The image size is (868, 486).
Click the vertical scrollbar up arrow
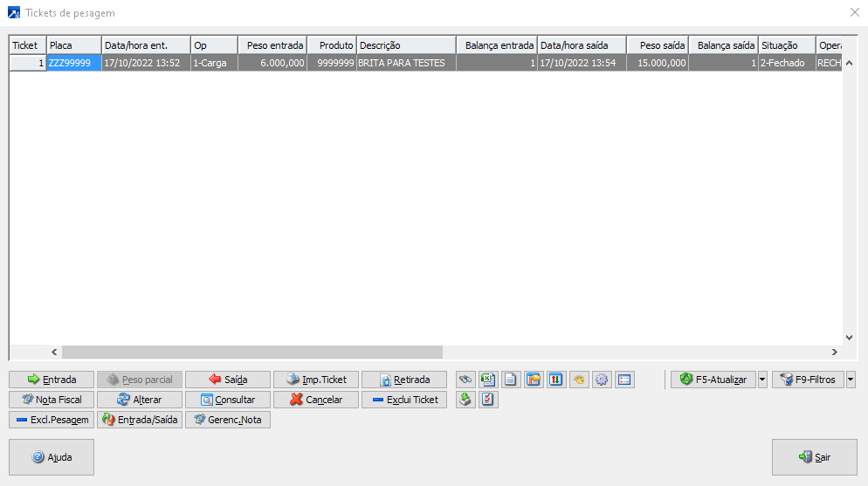[x=849, y=63]
